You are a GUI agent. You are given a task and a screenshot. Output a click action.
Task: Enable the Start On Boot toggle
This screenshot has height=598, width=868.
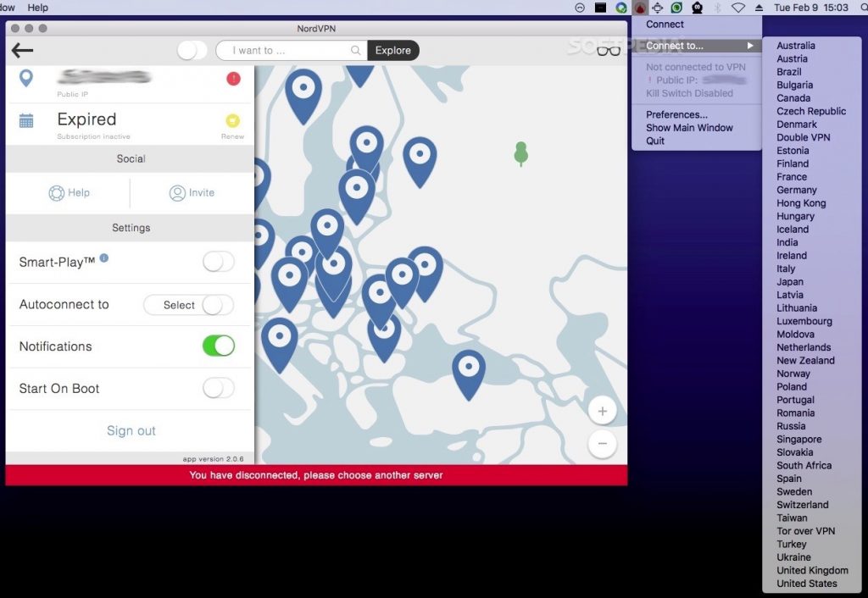point(218,388)
